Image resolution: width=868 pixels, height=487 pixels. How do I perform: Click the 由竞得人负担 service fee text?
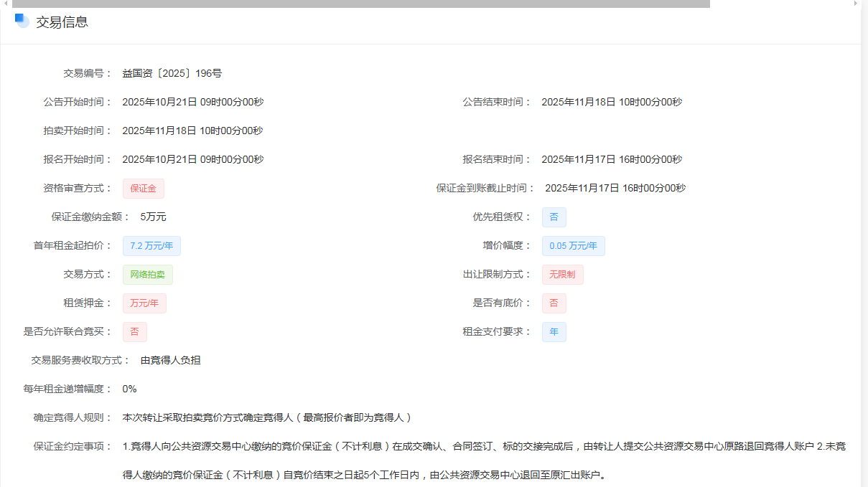[170, 360]
